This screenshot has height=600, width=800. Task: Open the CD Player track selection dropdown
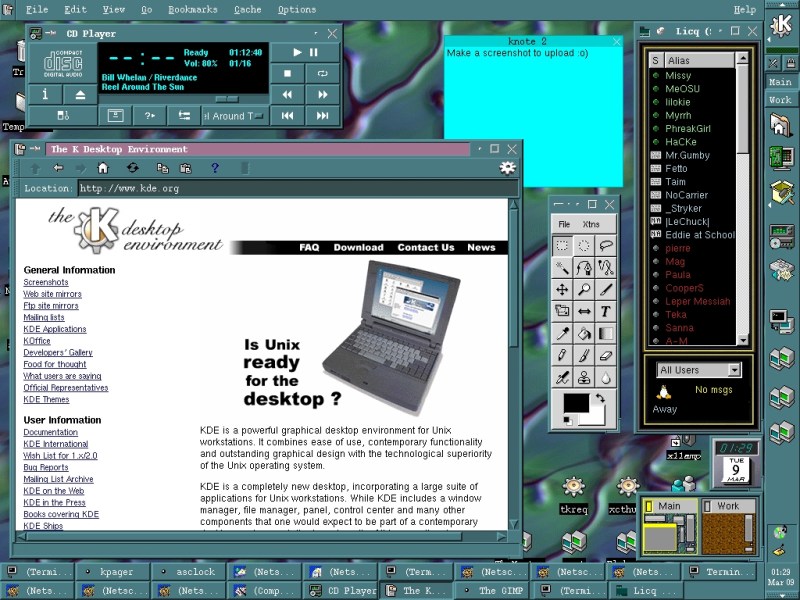coord(234,116)
